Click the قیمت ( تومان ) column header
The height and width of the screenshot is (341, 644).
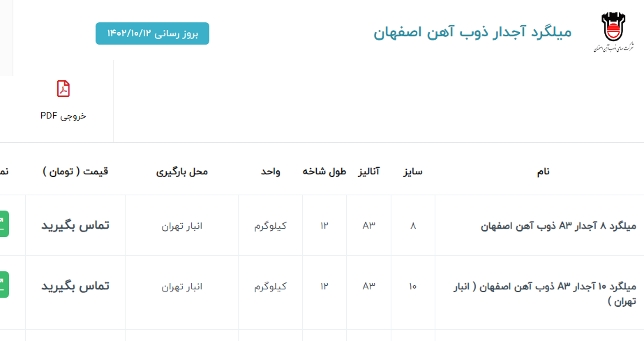(x=75, y=172)
